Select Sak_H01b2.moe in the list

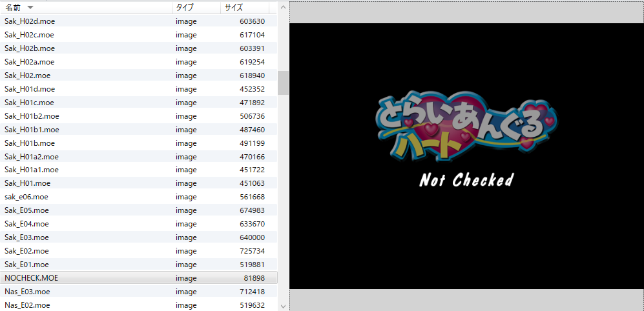click(32, 116)
